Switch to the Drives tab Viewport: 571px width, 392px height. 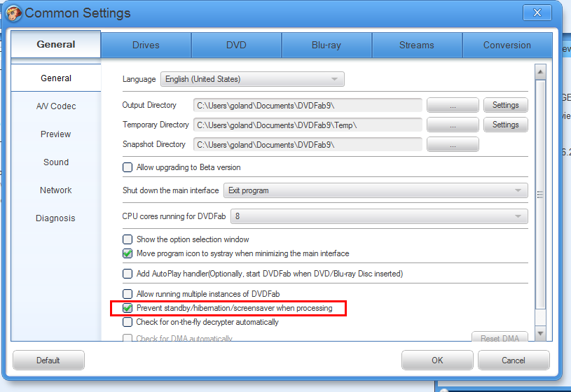[146, 45]
